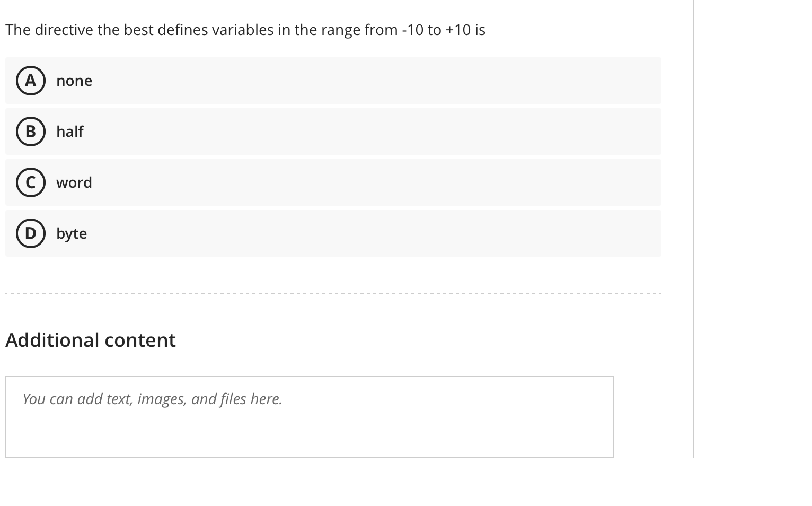This screenshot has width=812, height=506.
Task: Click the circled letter C icon
Action: point(30,182)
